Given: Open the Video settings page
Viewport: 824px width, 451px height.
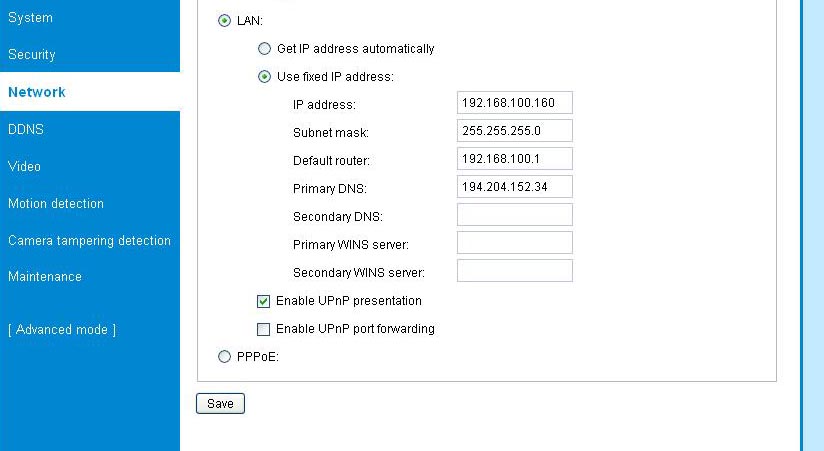Looking at the screenshot, I should pyautogui.click(x=24, y=166).
